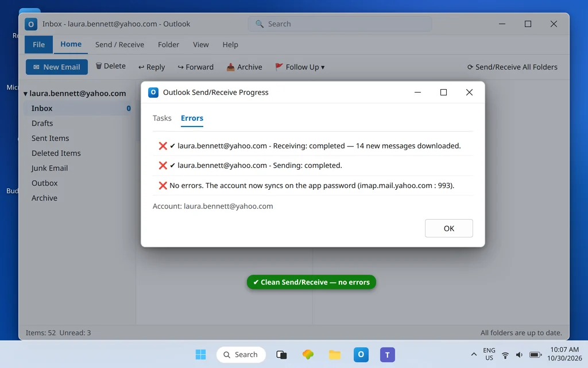The width and height of the screenshot is (588, 368).
Task: Select the Errors tab
Action: [x=192, y=118]
